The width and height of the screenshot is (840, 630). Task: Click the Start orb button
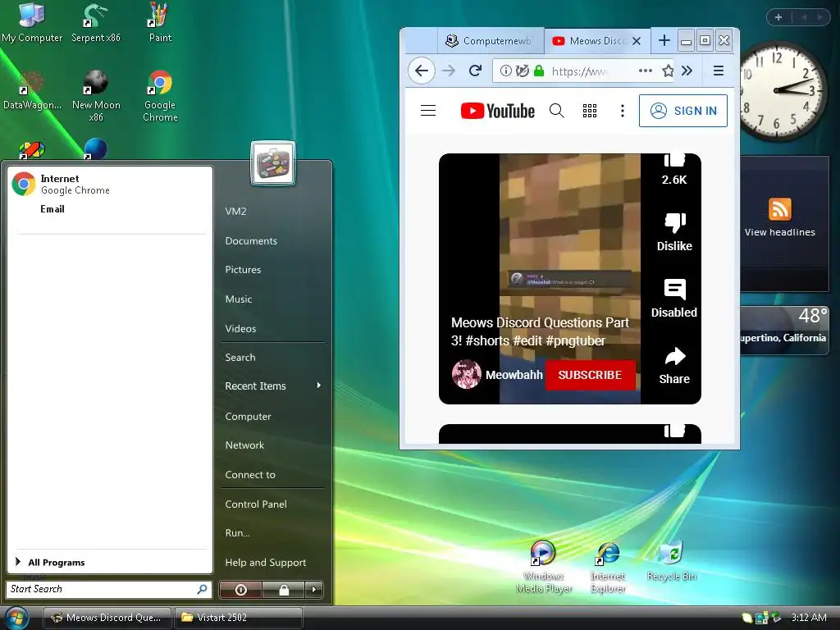[x=16, y=617]
